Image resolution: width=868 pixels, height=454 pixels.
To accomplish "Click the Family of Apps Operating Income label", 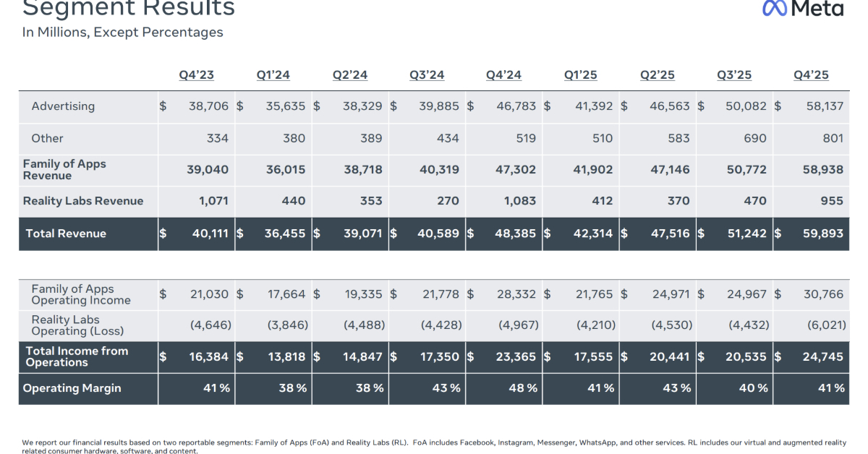I will [81, 294].
